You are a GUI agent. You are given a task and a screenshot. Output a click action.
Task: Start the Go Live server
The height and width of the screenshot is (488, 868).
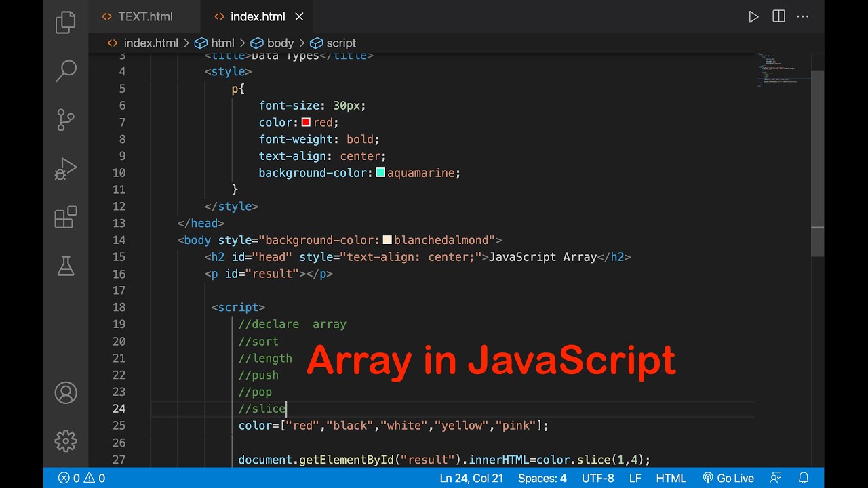tap(728, 478)
